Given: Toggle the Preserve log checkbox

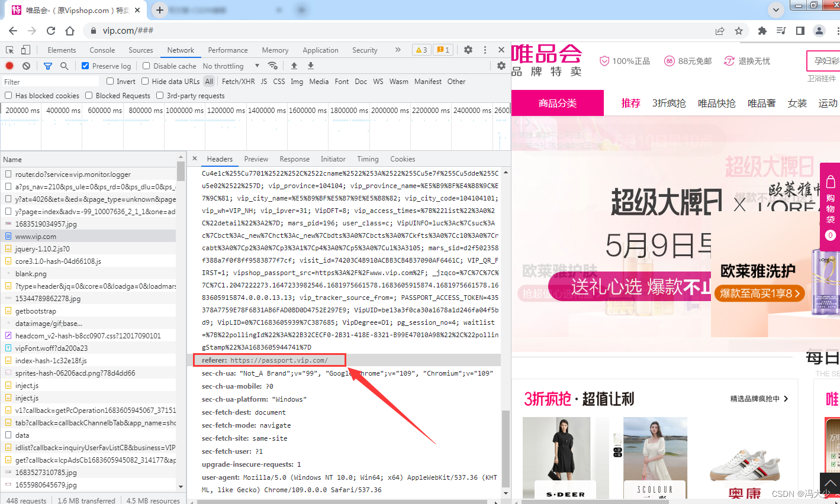Looking at the screenshot, I should [85, 66].
